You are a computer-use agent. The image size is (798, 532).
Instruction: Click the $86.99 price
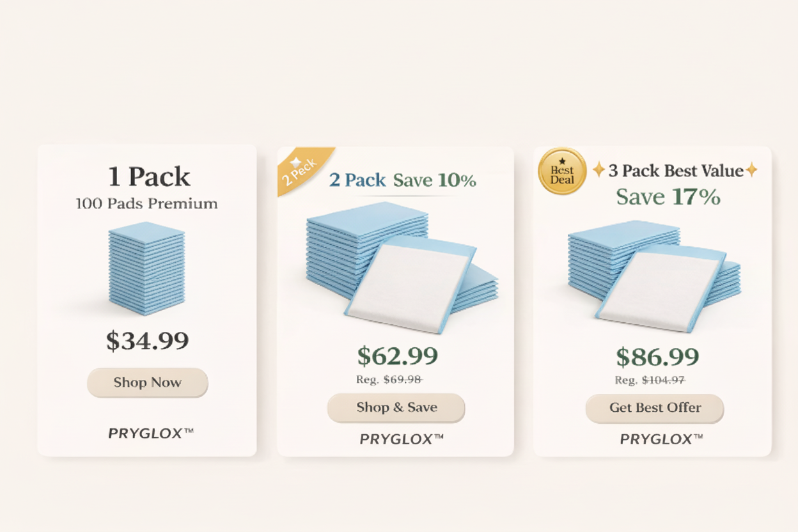coord(657,357)
